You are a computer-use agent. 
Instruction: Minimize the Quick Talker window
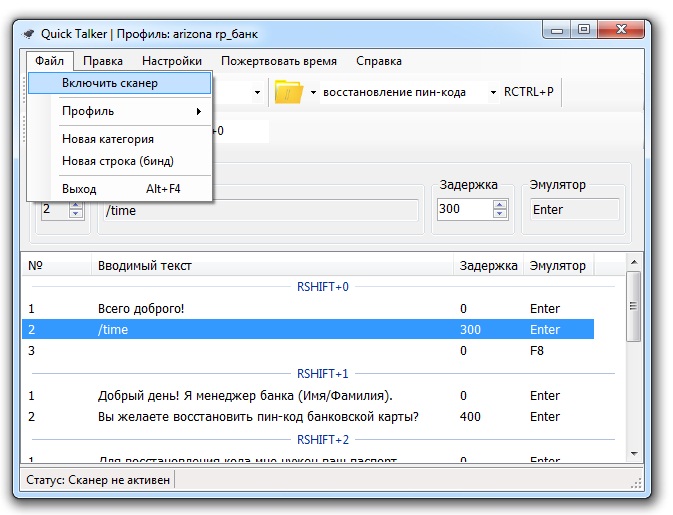[x=557, y=30]
